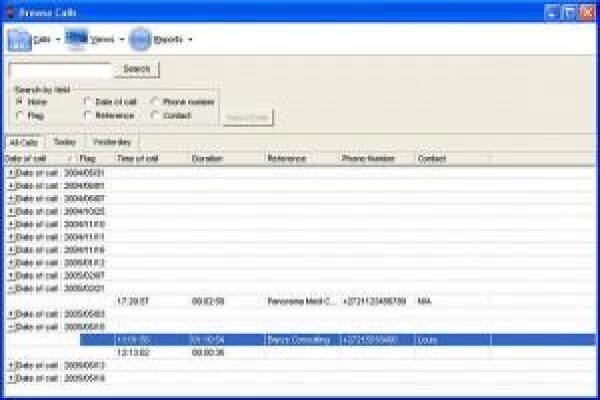
Task: Expand the 2004/11/11 date group
Action: pyautogui.click(x=11, y=237)
